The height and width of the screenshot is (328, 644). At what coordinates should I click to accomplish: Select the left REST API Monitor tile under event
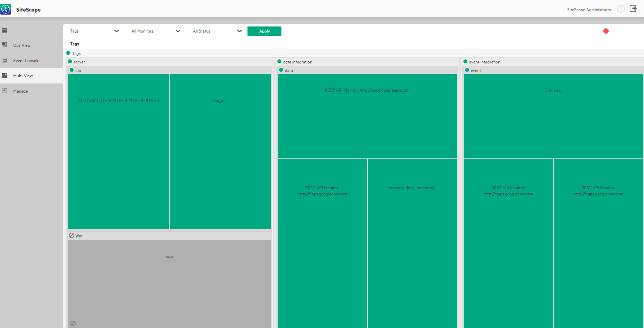[x=508, y=243]
